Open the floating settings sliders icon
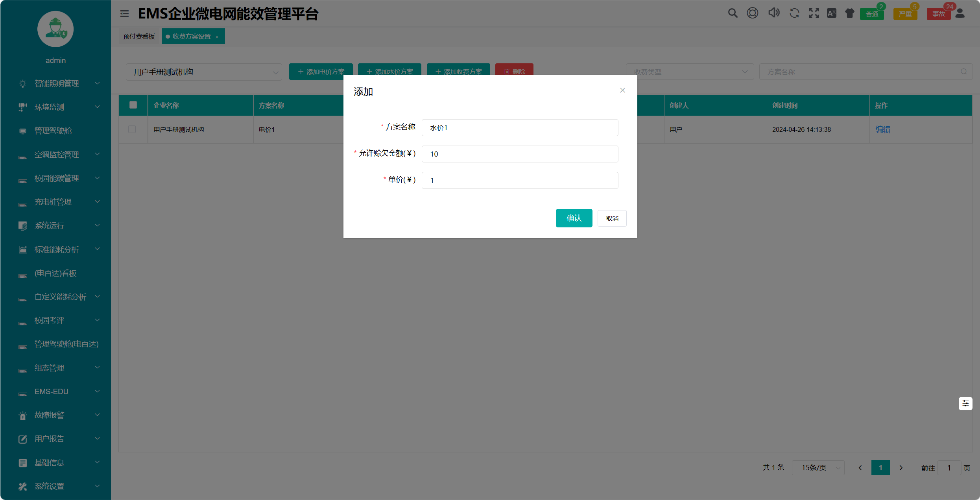Screen dimensions: 980x500 (965, 403)
